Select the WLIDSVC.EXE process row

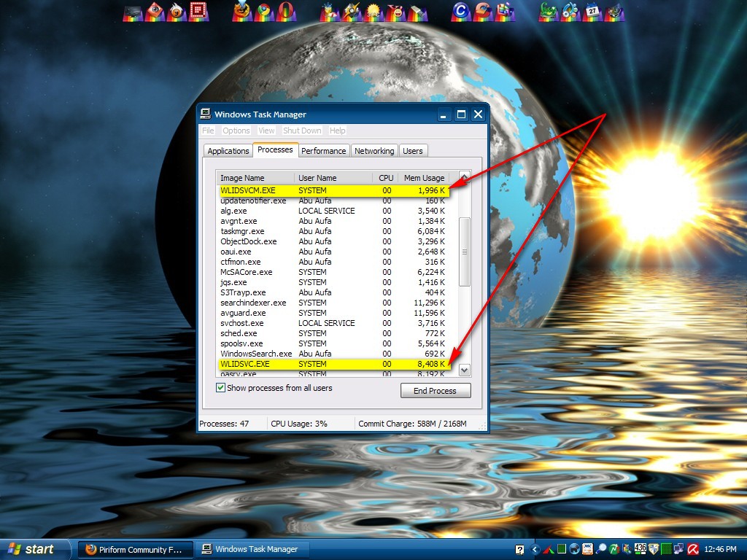[333, 365]
